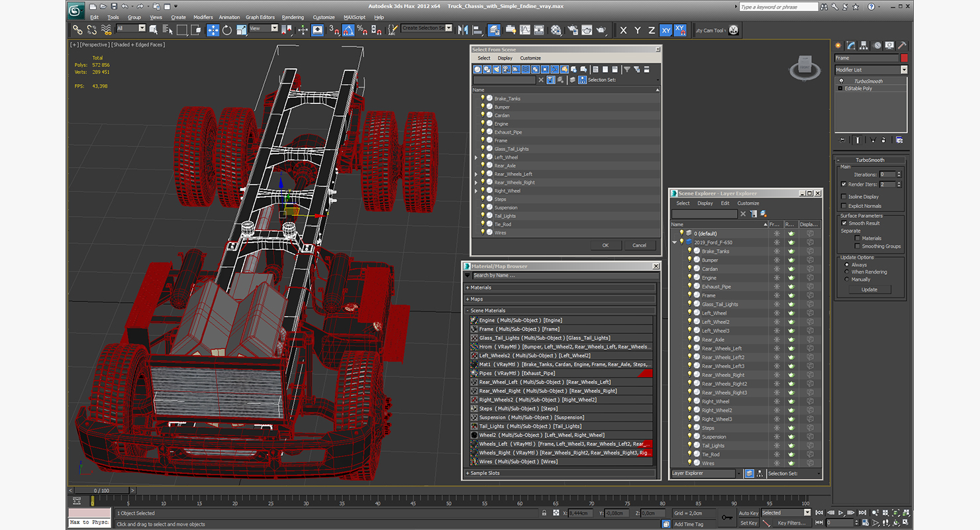Toggle Percent Snap in main toolbar

pos(362,30)
